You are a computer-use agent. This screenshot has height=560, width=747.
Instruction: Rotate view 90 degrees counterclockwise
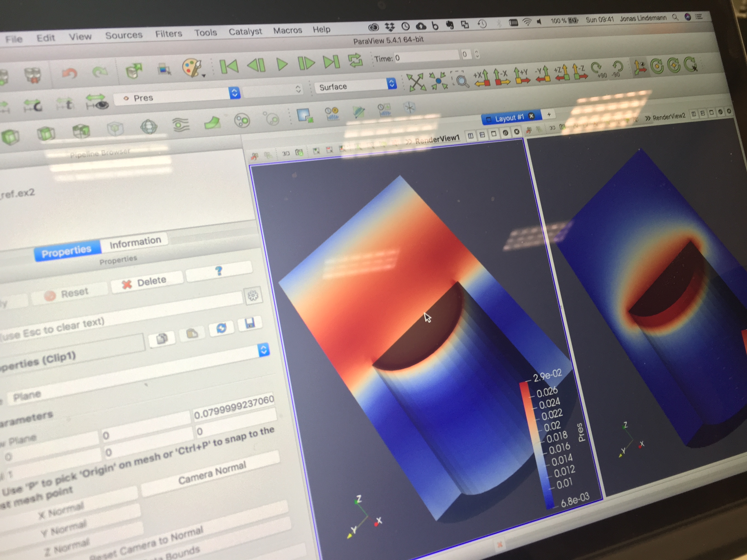(x=618, y=69)
